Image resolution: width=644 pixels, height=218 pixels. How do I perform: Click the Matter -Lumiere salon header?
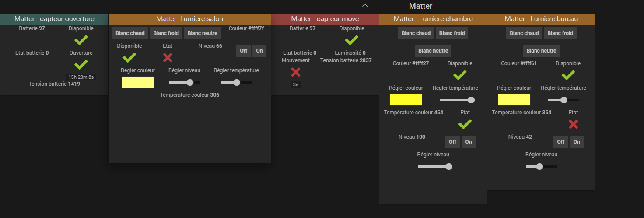189,19
